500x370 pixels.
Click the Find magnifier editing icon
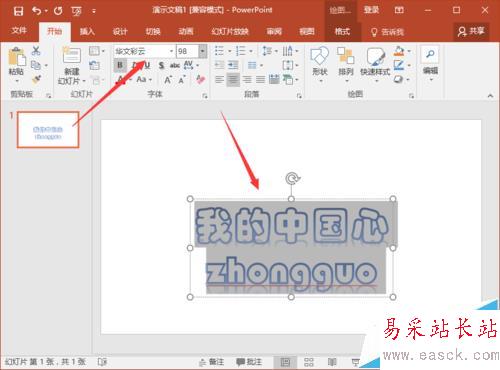[x=430, y=54]
